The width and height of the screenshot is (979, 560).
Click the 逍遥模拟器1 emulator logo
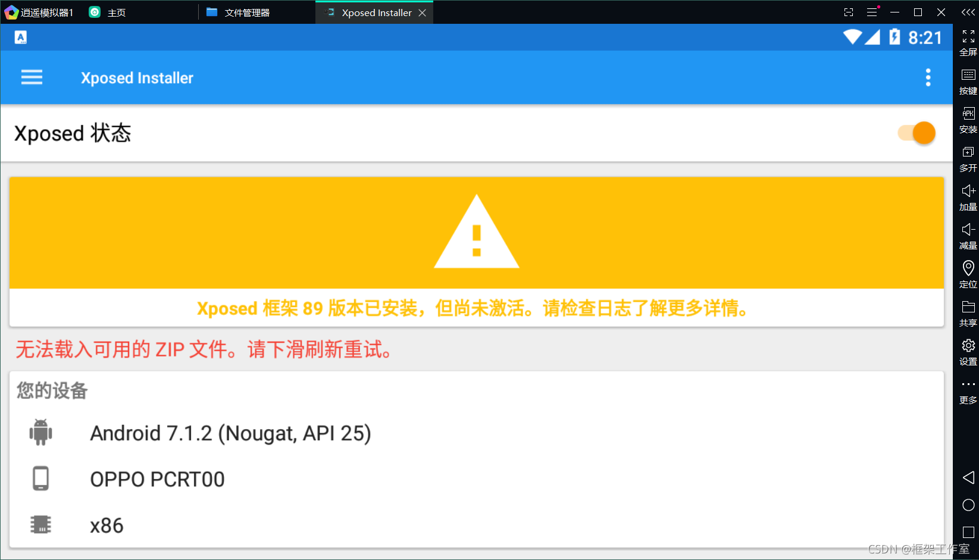point(11,12)
